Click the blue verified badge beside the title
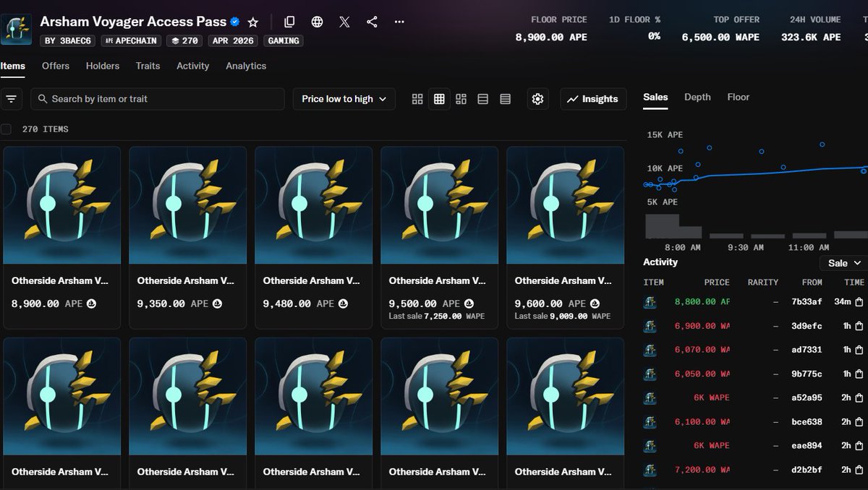 235,22
